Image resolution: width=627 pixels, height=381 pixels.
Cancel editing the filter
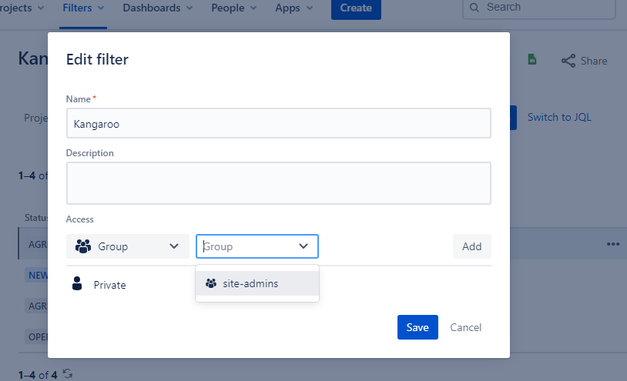465,327
